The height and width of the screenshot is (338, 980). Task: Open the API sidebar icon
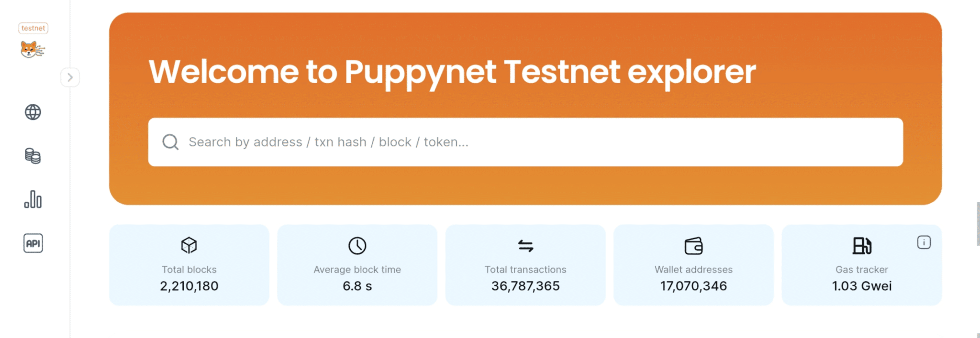coord(33,243)
